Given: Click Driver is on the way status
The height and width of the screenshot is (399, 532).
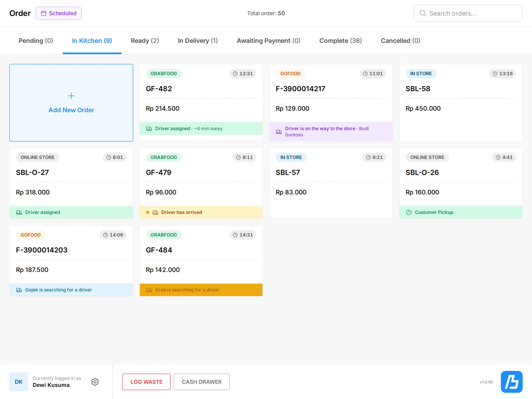Looking at the screenshot, I should coord(331,132).
